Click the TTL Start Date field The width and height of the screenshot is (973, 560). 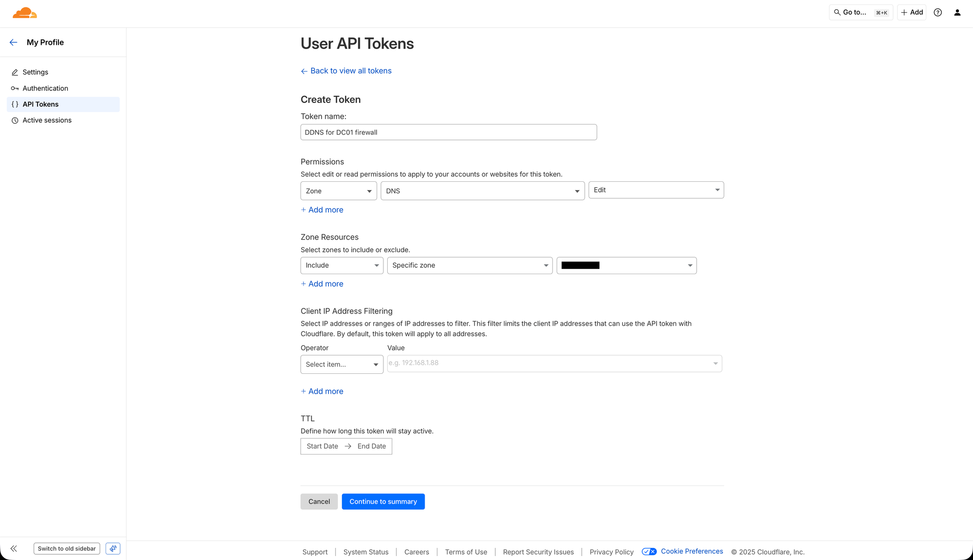click(x=322, y=446)
